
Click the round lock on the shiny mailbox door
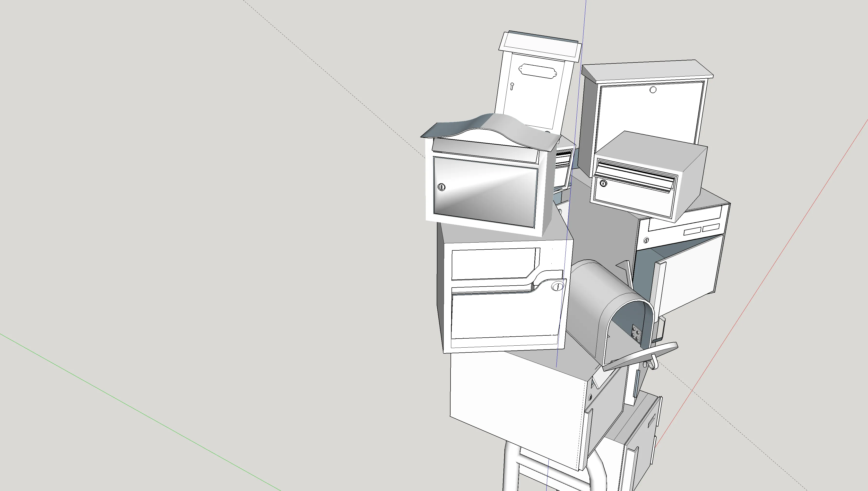tap(441, 187)
